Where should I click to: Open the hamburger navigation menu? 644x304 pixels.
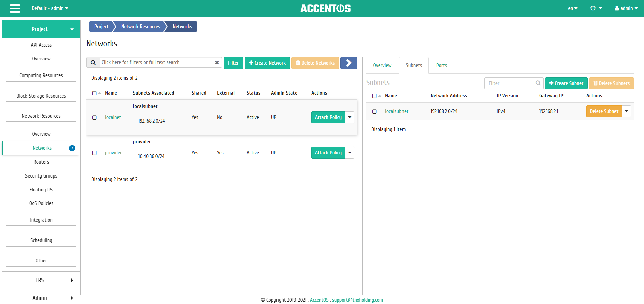pos(15,8)
